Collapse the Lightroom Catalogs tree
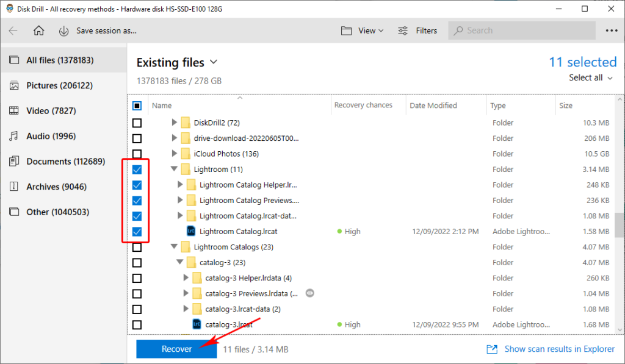Image resolution: width=625 pixels, height=364 pixels. [174, 246]
